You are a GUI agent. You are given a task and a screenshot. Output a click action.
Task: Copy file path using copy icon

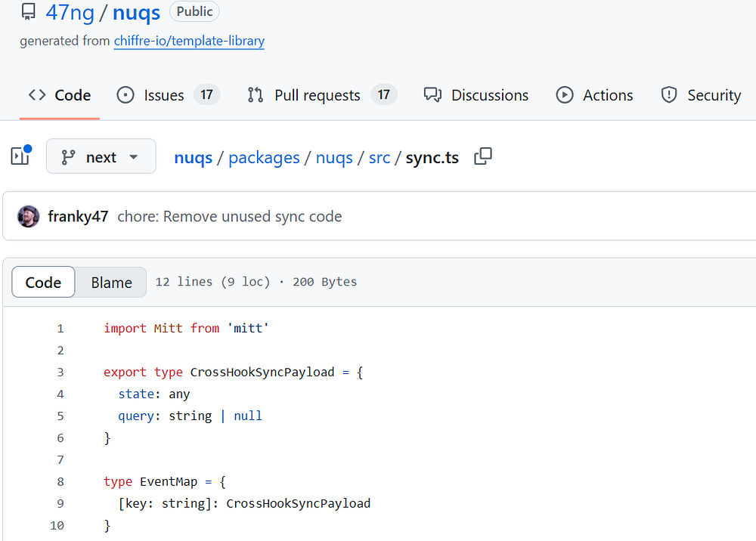482,156
